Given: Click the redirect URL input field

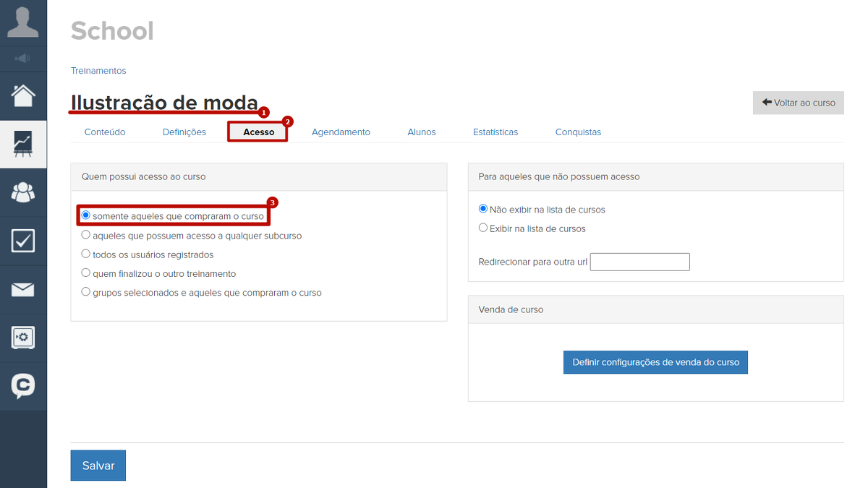Looking at the screenshot, I should coord(639,262).
